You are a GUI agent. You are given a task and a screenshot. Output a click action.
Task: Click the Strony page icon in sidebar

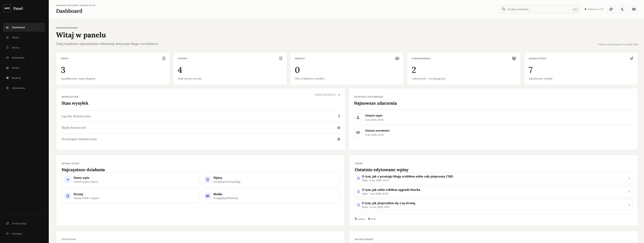[x=7, y=47]
